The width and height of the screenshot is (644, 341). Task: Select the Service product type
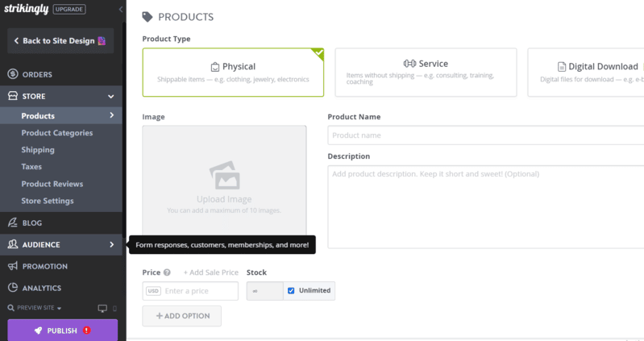click(426, 73)
